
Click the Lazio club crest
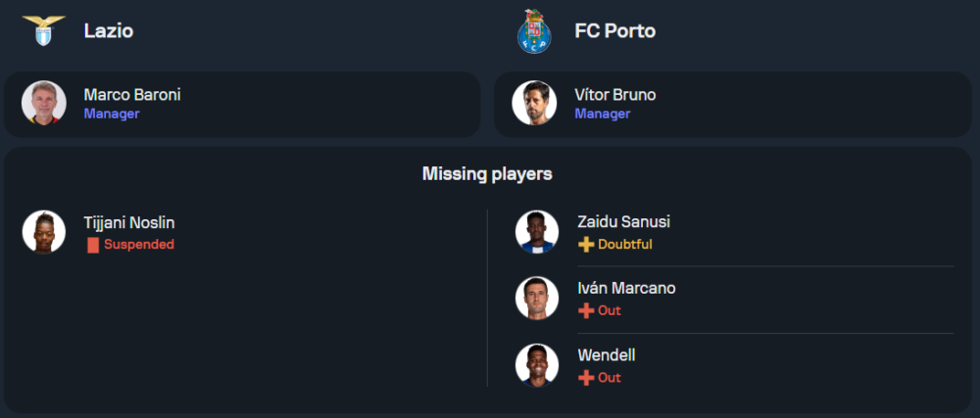(43, 30)
